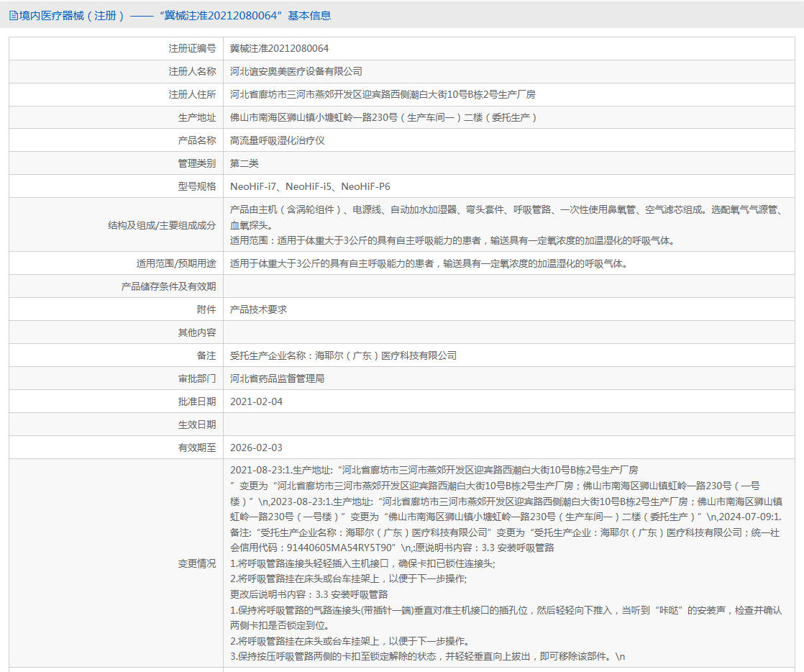
Task: Click the page title 境内医疗器械（注册）基本信息
Action: (175, 16)
